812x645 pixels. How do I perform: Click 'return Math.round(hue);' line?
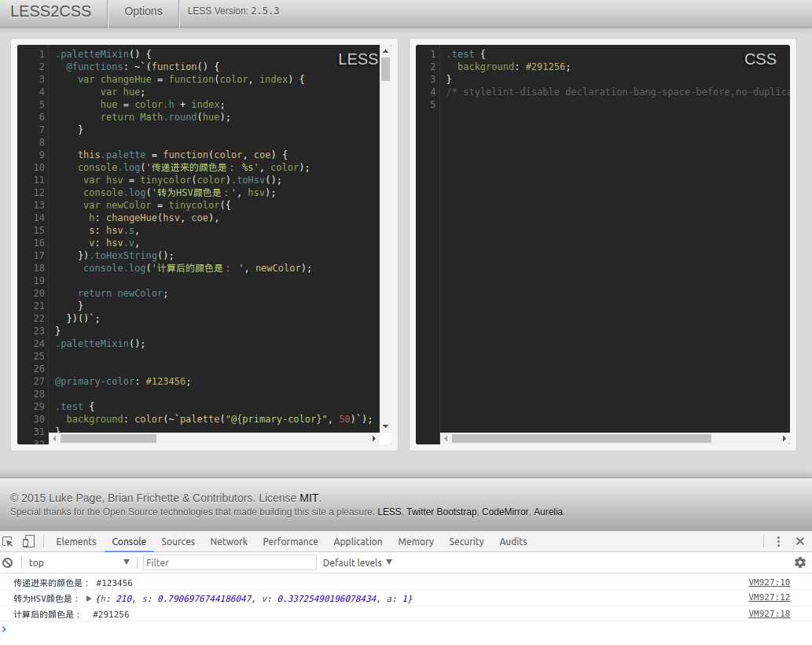(x=166, y=117)
